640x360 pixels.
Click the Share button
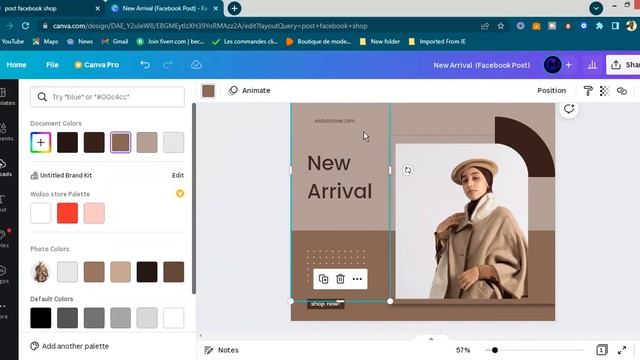tap(624, 65)
